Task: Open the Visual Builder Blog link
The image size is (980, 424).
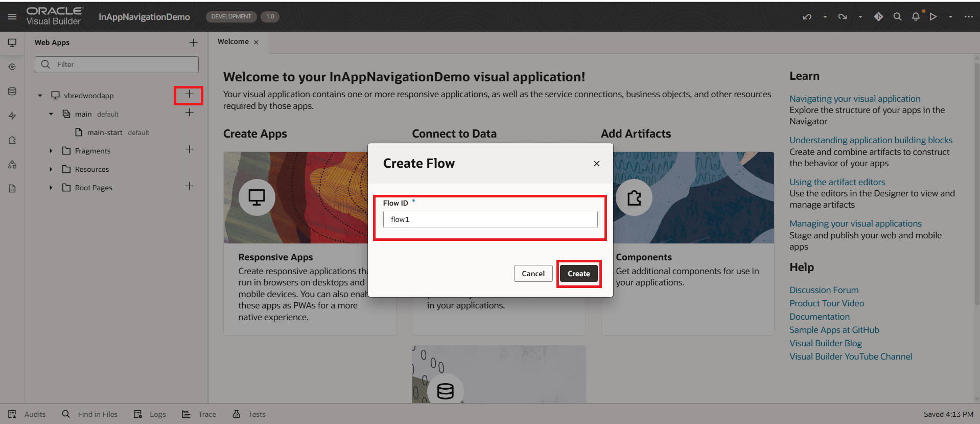Action: [x=826, y=343]
